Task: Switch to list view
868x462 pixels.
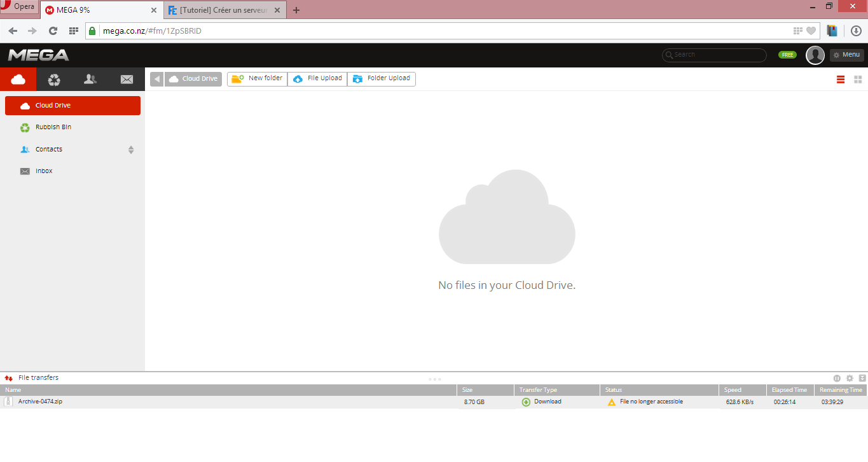Action: (841, 80)
